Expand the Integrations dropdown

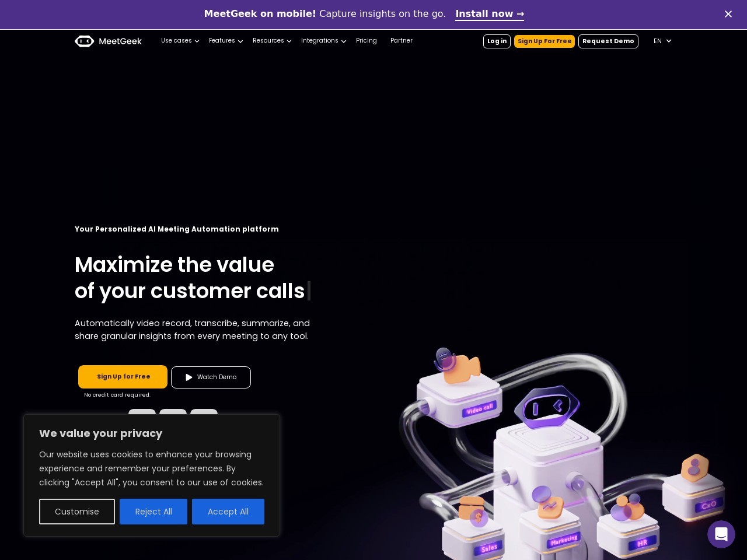point(324,41)
